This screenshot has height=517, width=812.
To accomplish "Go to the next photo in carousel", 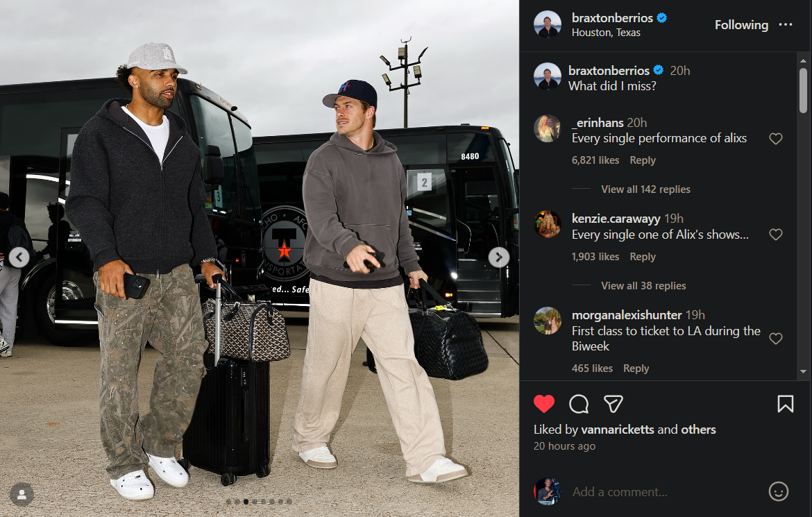I will tap(499, 257).
